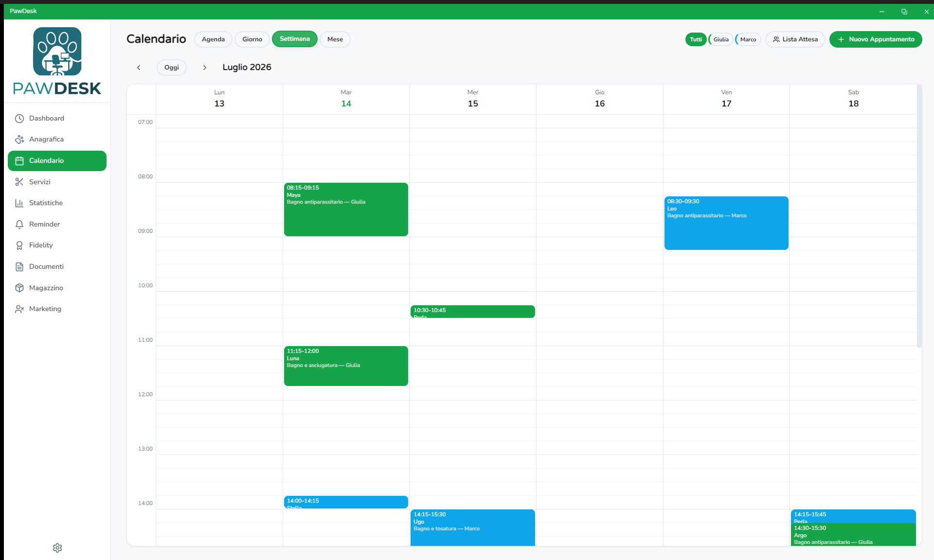The height and width of the screenshot is (560, 934).
Task: Open the Documenti menu item
Action: [x=57, y=266]
